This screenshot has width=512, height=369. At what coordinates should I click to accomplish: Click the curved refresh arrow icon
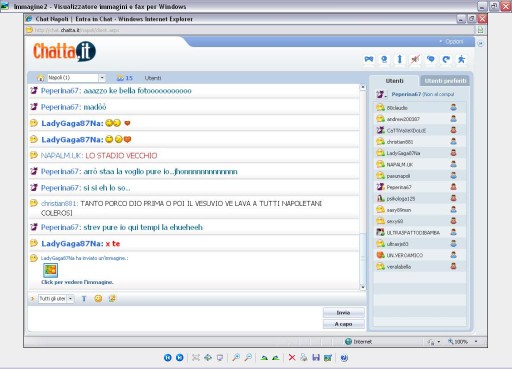coord(446,59)
